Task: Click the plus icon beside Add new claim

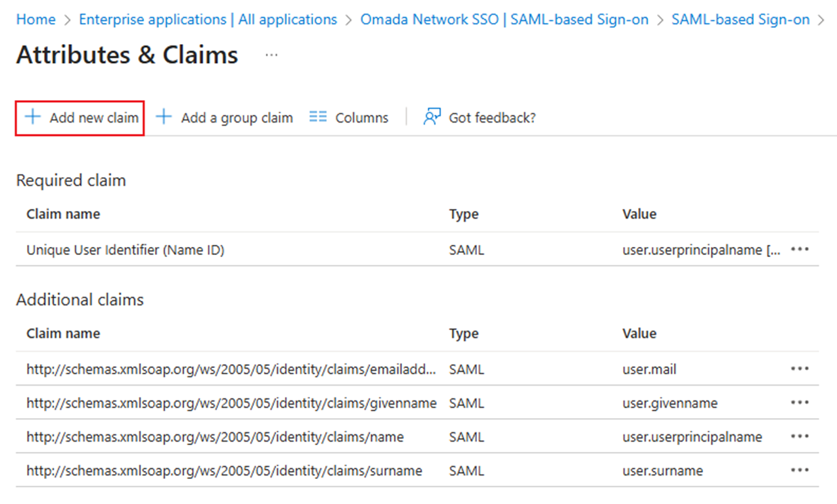Action: tap(32, 117)
